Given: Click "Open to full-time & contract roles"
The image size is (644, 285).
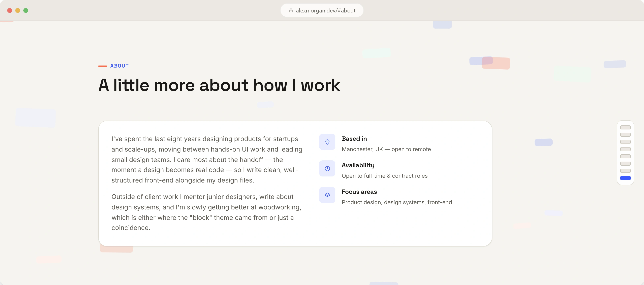Looking at the screenshot, I should tap(385, 176).
